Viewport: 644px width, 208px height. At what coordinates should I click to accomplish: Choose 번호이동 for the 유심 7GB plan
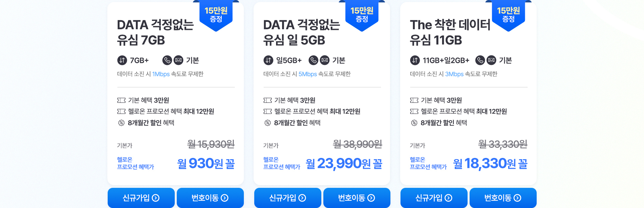210,198
